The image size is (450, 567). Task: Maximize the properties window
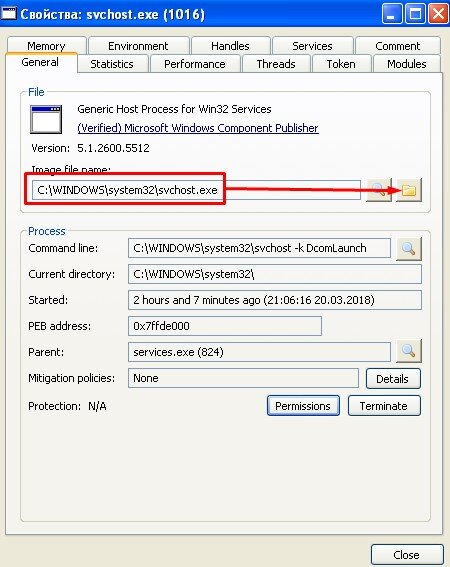point(415,14)
